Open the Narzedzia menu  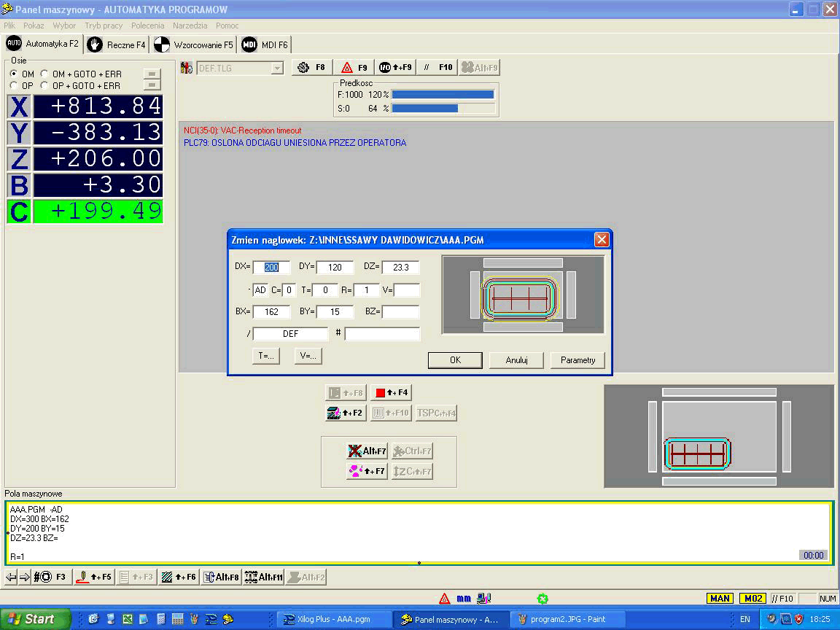click(x=190, y=26)
